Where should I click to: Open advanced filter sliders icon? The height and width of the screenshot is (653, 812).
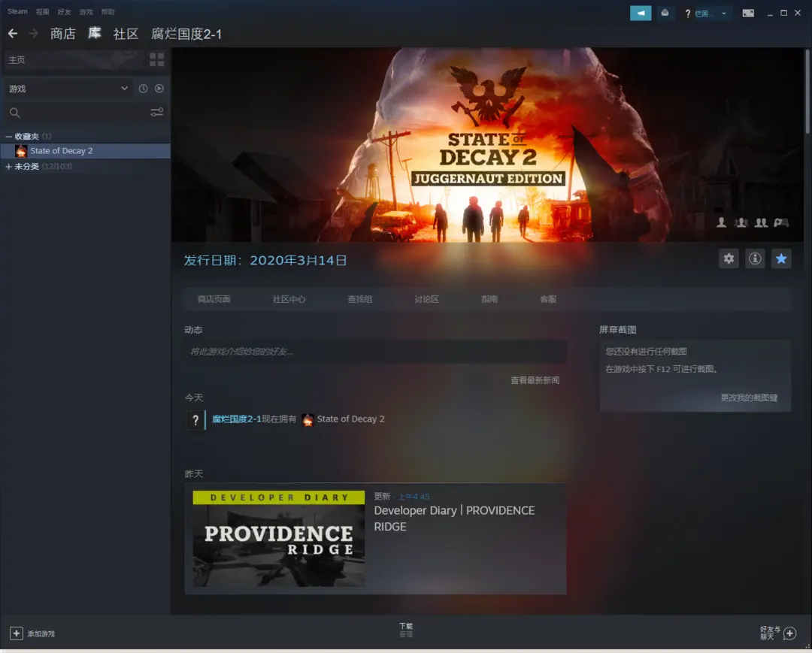click(157, 112)
